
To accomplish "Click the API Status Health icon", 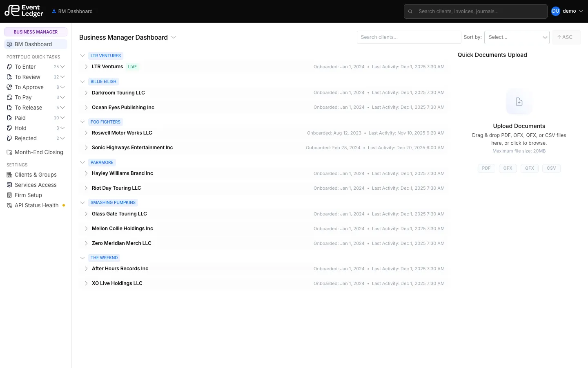I will [x=9, y=205].
